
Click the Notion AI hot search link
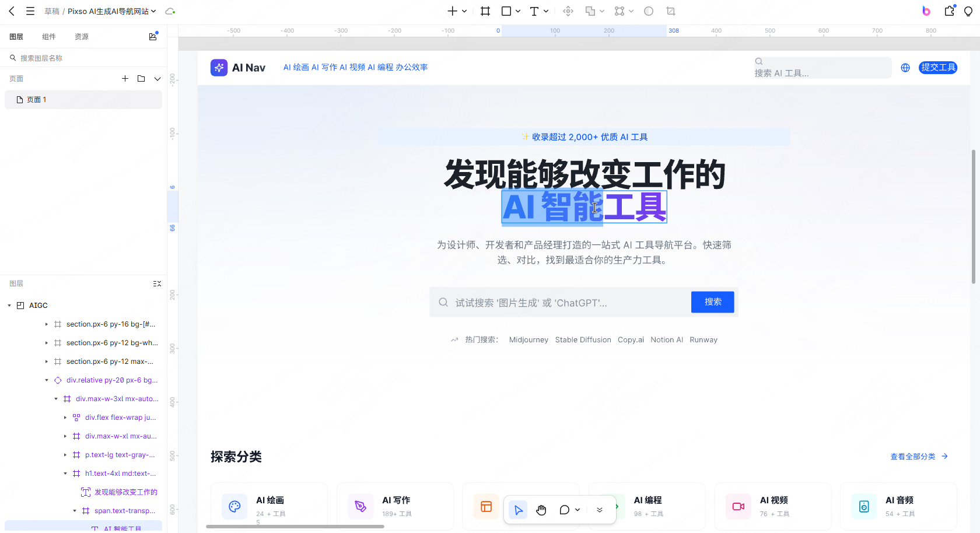coord(667,340)
